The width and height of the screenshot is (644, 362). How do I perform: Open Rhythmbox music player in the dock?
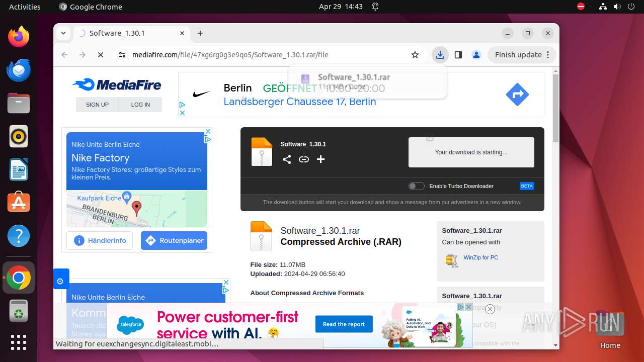[x=19, y=136]
